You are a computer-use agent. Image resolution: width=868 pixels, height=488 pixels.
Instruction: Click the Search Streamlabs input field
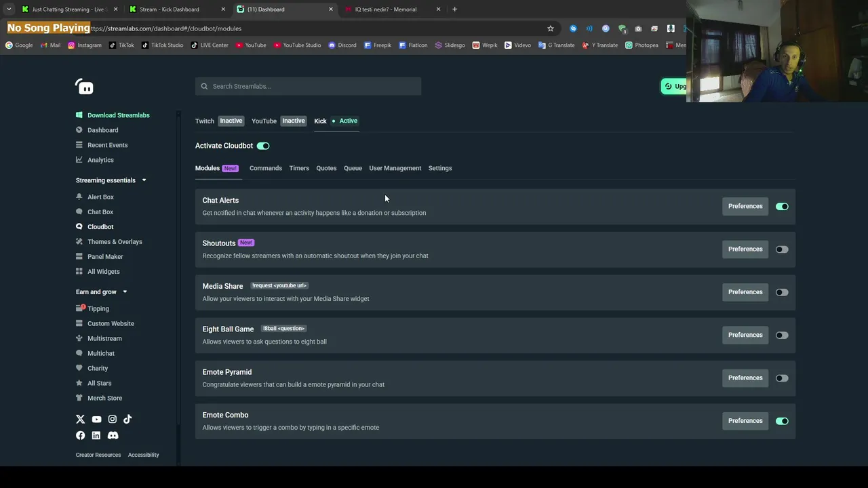coord(309,86)
